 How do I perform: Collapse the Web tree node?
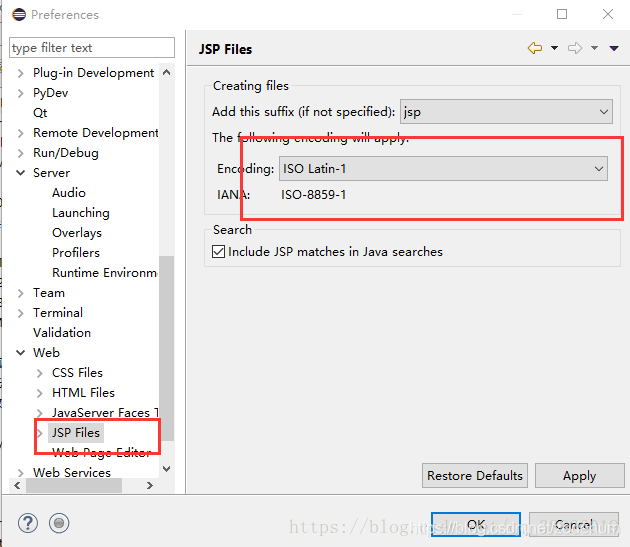(x=20, y=352)
